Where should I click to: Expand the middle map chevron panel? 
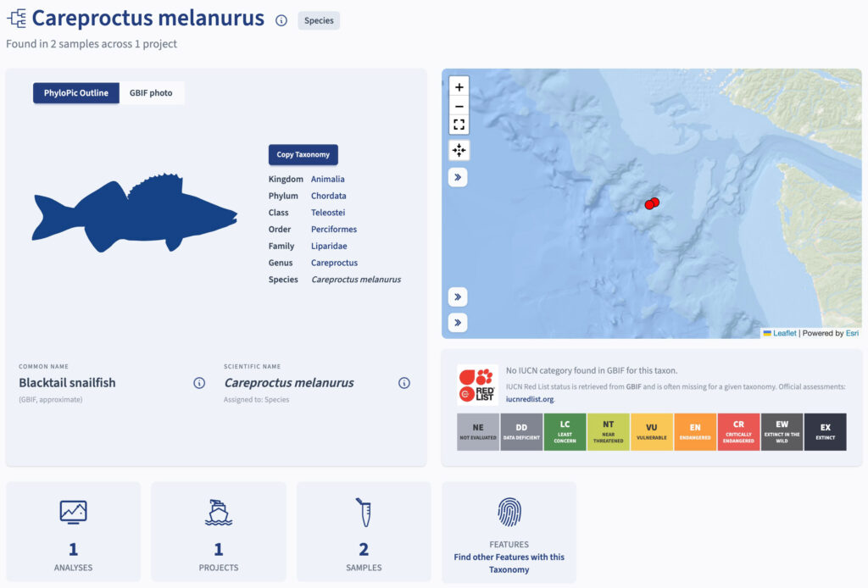458,297
